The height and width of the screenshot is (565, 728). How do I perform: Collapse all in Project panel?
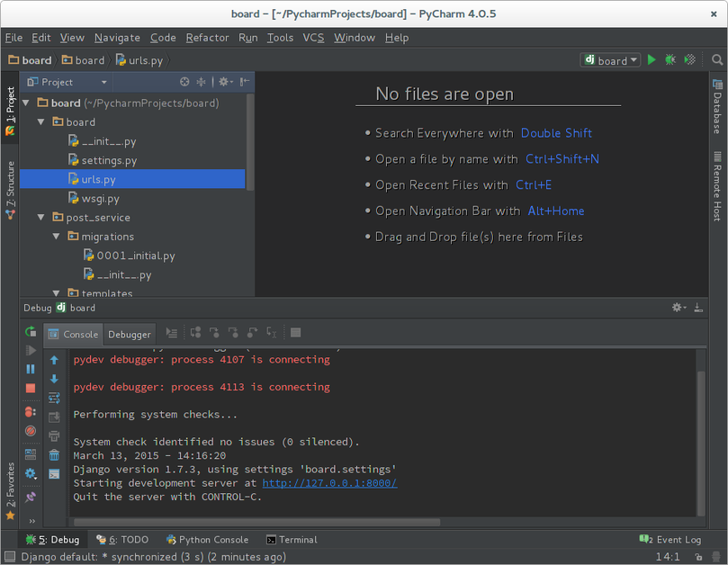(201, 82)
